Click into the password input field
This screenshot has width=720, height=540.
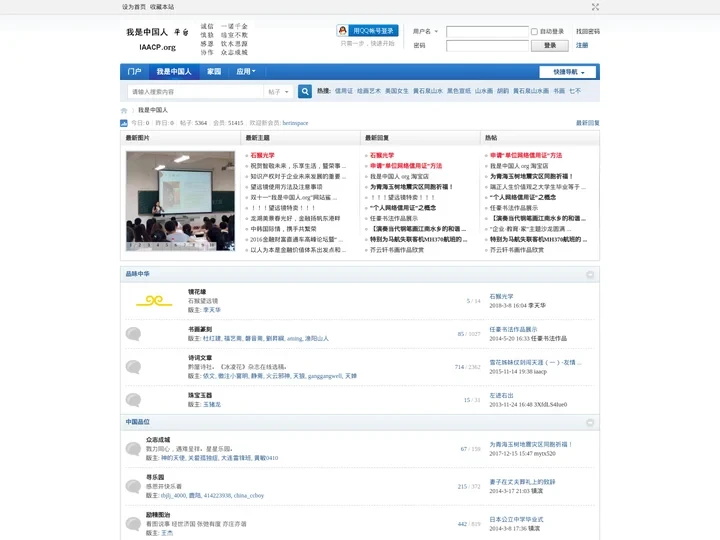point(487,45)
